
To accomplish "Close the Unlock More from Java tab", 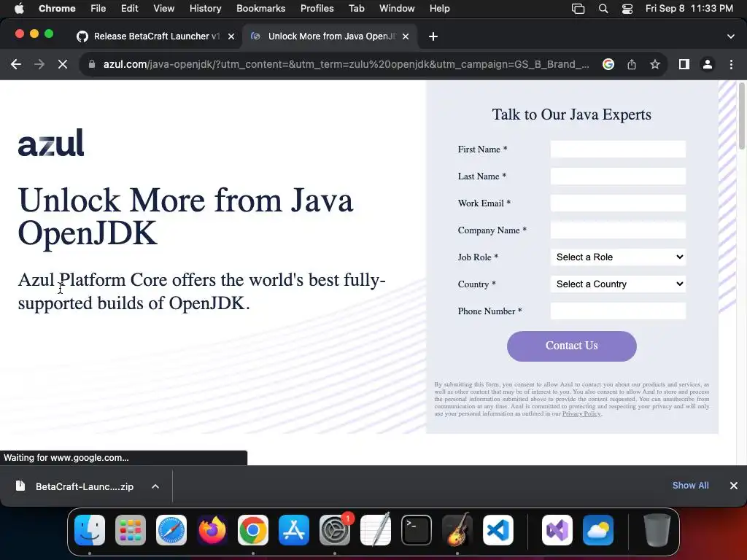I will 406,36.
